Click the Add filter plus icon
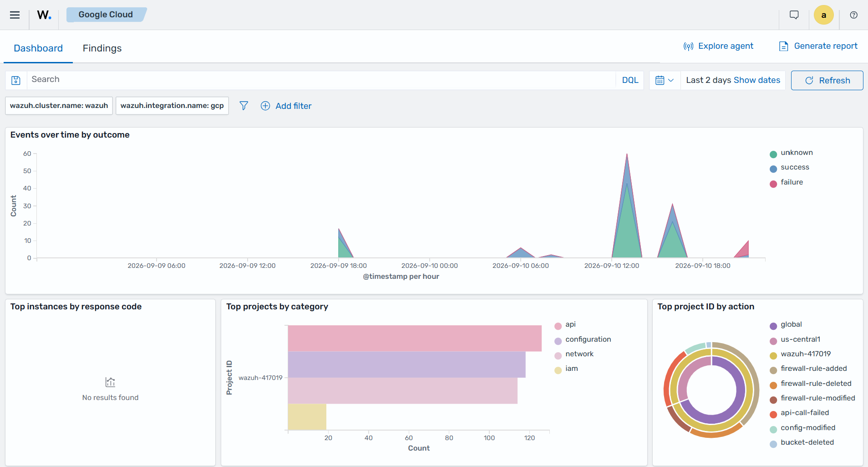 click(x=265, y=106)
